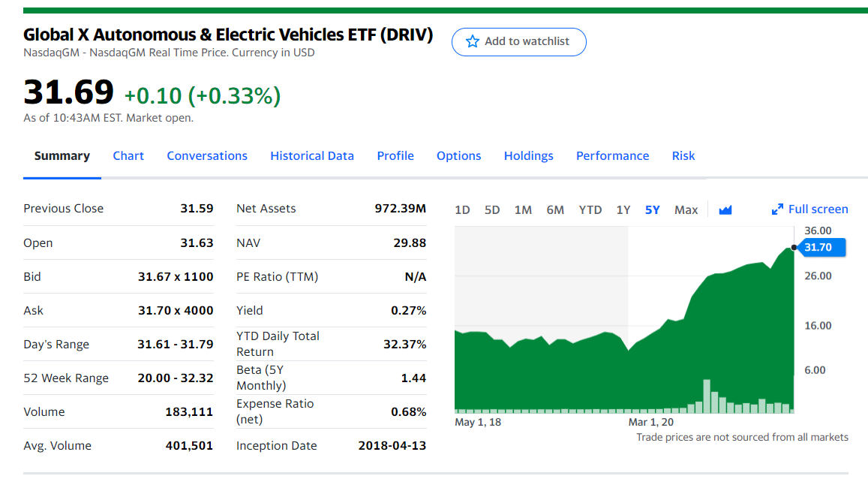The width and height of the screenshot is (868, 485).
Task: Click the Avg. Volume value 401,501
Action: 189,446
